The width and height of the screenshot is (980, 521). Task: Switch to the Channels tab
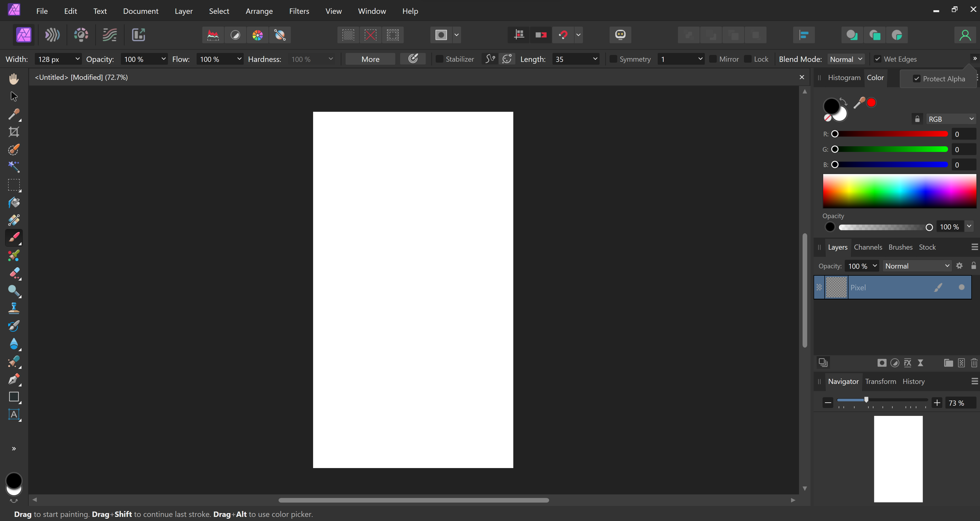(868, 247)
